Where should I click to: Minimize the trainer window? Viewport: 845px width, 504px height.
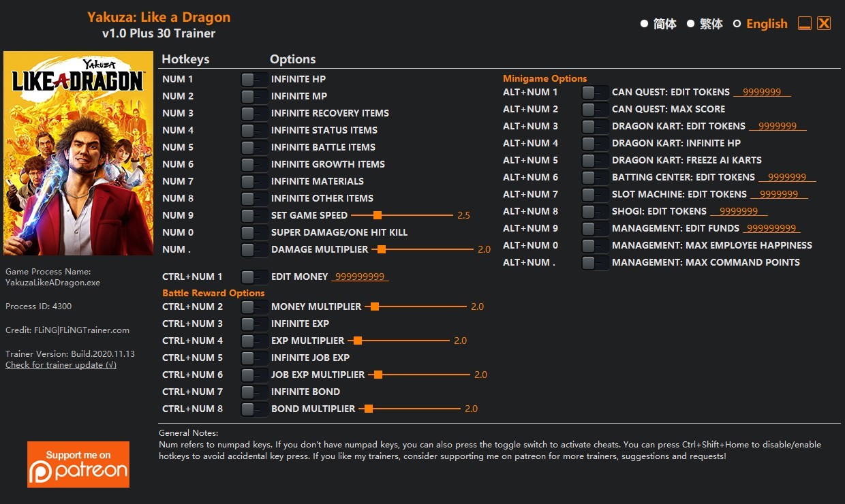tap(805, 24)
